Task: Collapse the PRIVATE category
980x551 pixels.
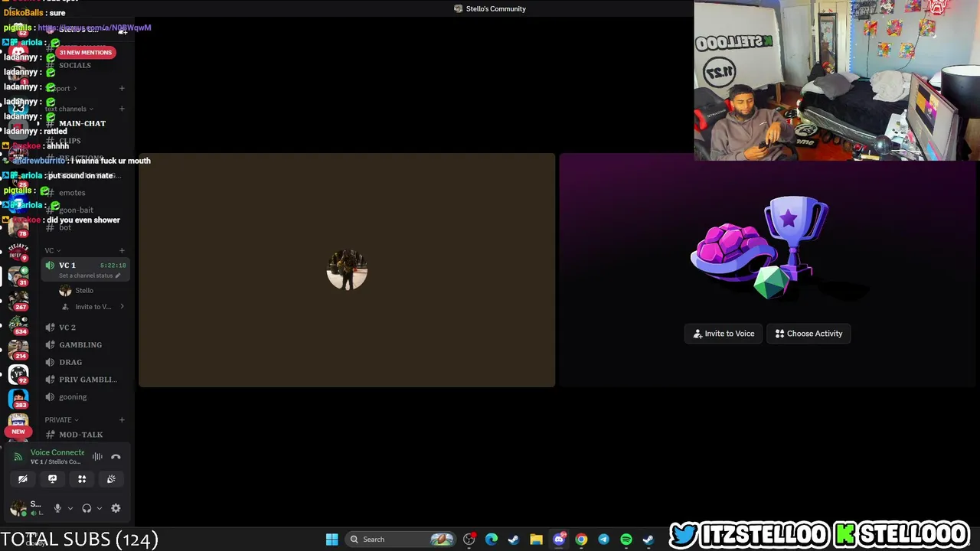Action: point(61,420)
